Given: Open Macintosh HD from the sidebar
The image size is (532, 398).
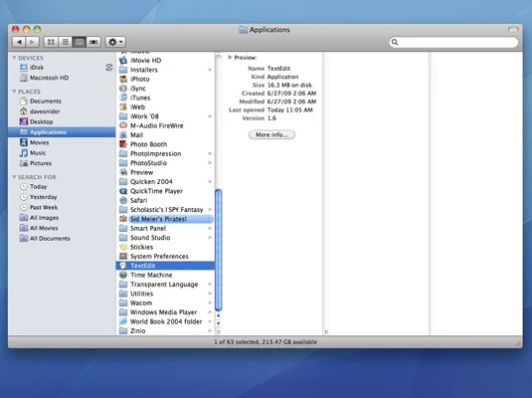Looking at the screenshot, I should 62,78.
